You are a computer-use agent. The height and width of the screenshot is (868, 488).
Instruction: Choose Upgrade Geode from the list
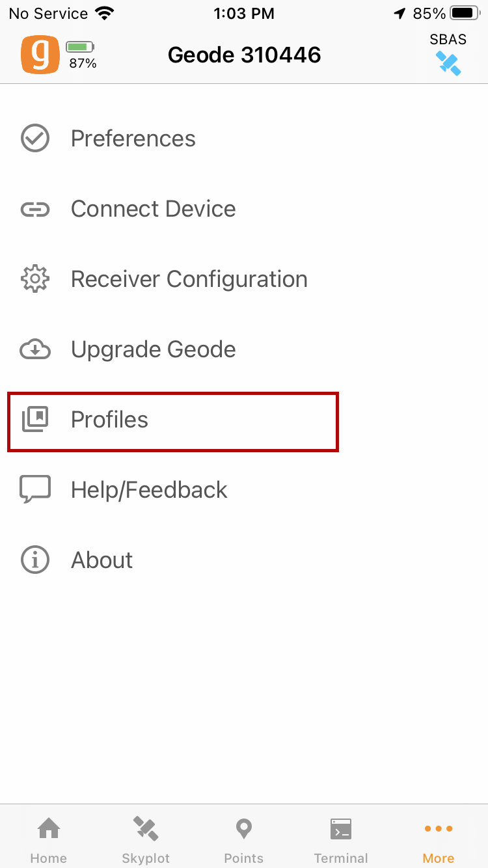pyautogui.click(x=154, y=349)
